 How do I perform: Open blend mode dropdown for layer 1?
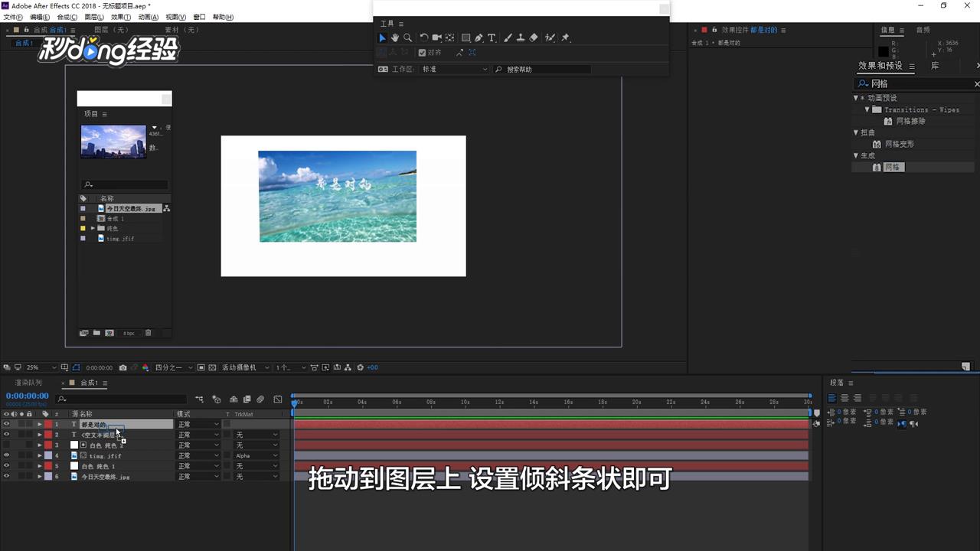198,424
